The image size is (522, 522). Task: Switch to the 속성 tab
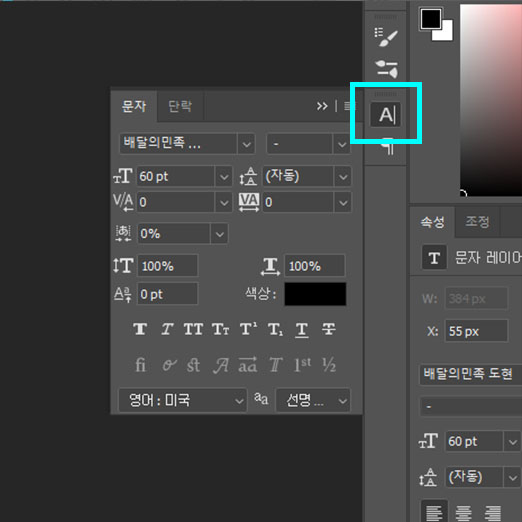(x=432, y=222)
